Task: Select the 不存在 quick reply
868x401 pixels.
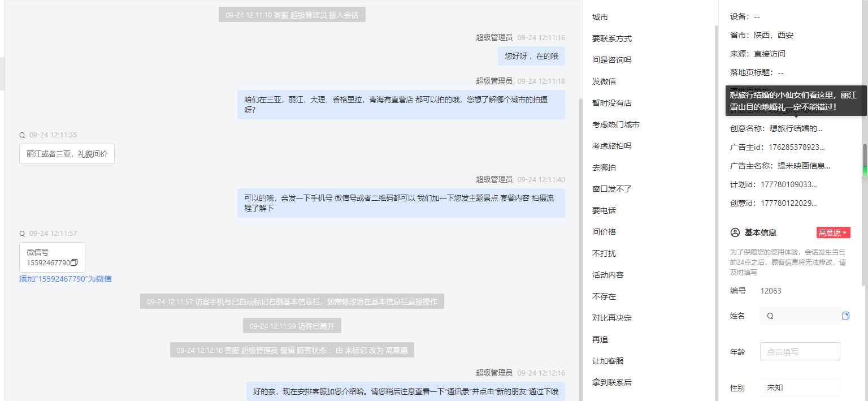Action: pos(604,296)
